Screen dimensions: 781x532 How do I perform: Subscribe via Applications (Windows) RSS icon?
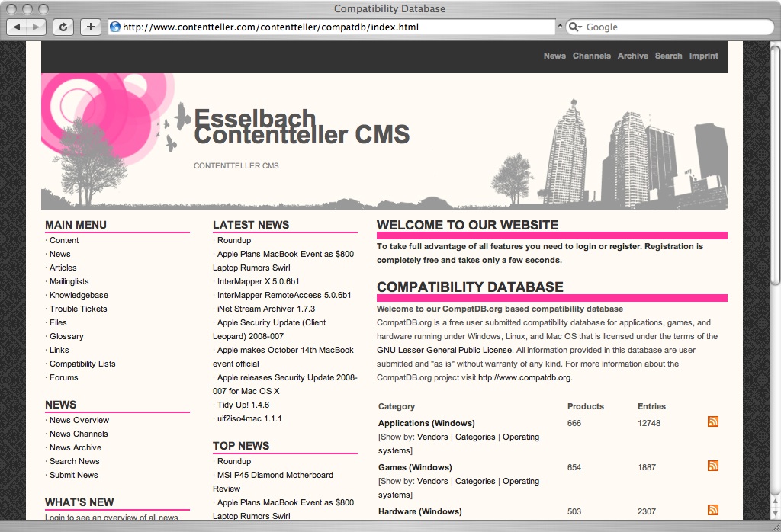(713, 421)
